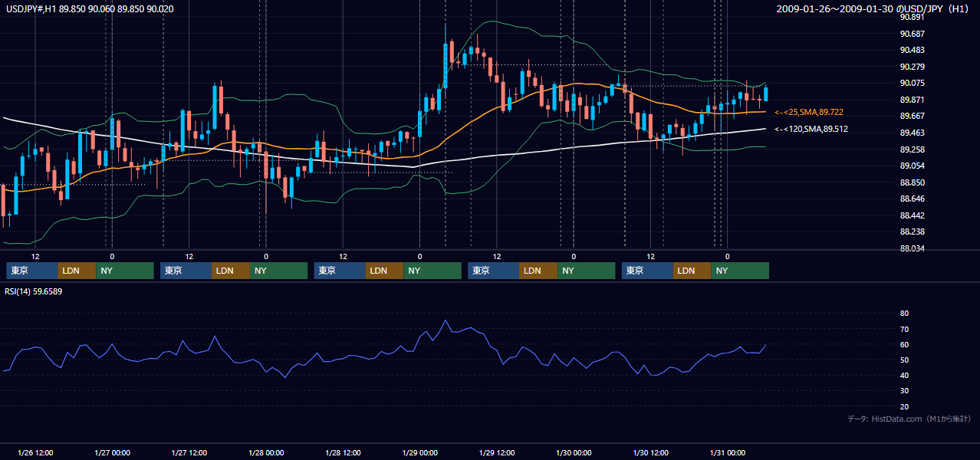The image size is (980, 460).
Task: Select the RSI(14) 59.6589 indicator label
Action: point(34,291)
